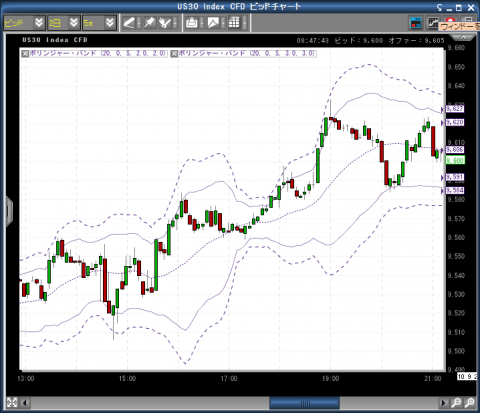Open the 2日 period dropdown
The width and height of the screenshot is (480, 413).
click(64, 23)
